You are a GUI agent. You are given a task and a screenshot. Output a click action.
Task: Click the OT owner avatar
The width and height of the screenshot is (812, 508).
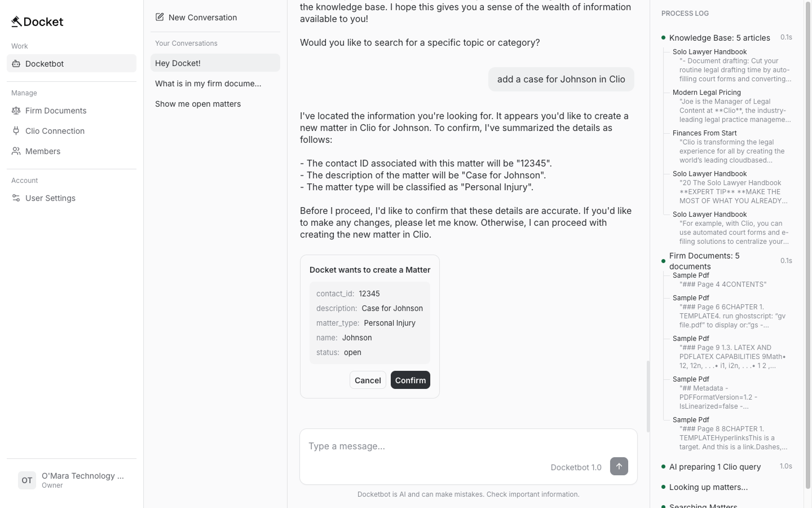pyautogui.click(x=27, y=480)
